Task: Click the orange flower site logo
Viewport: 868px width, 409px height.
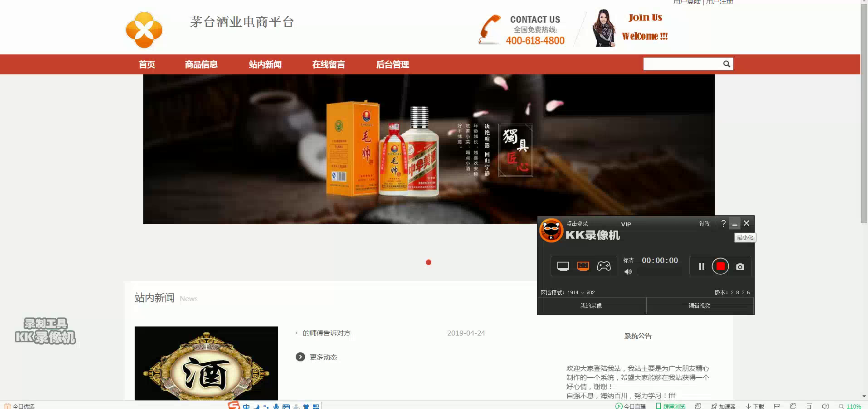Action: (x=144, y=30)
